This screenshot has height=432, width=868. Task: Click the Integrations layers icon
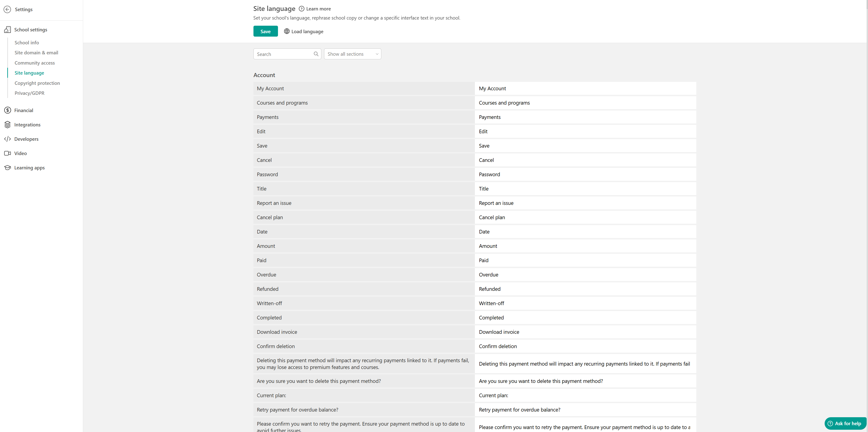pyautogui.click(x=7, y=125)
